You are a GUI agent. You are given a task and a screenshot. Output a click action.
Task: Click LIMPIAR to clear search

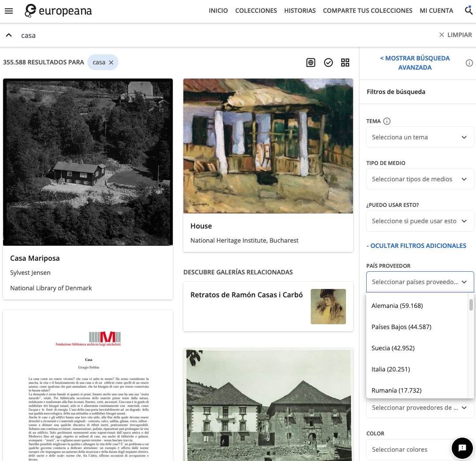[x=455, y=35]
